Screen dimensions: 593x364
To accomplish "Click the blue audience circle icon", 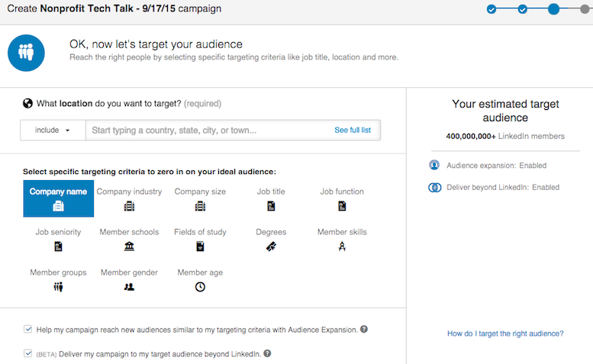I will pos(26,53).
